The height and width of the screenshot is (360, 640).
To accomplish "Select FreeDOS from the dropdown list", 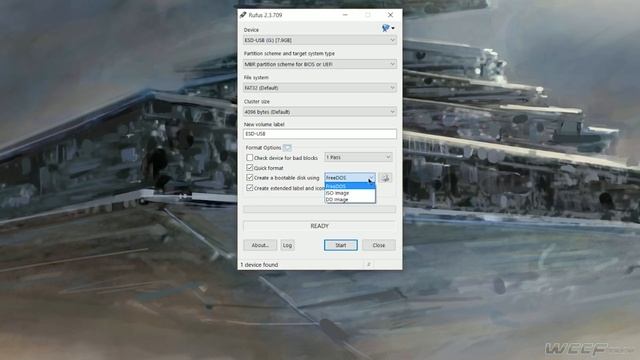I will (x=350, y=186).
